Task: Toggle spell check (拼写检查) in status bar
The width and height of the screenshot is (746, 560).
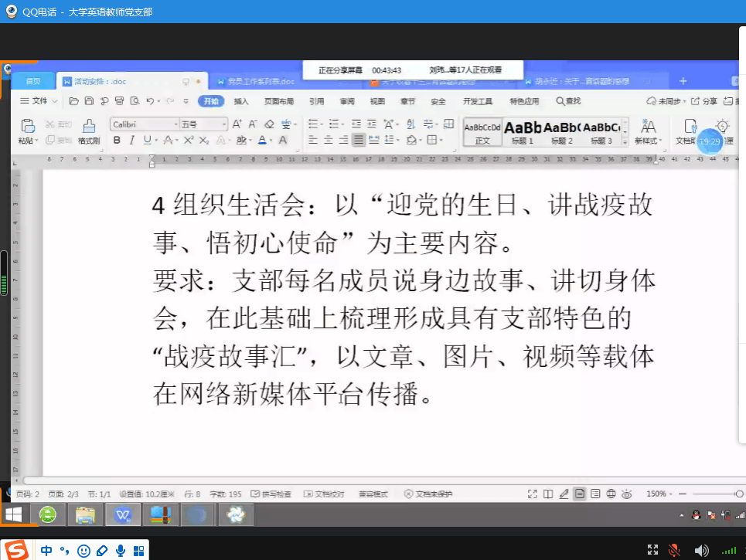Action: click(271, 494)
